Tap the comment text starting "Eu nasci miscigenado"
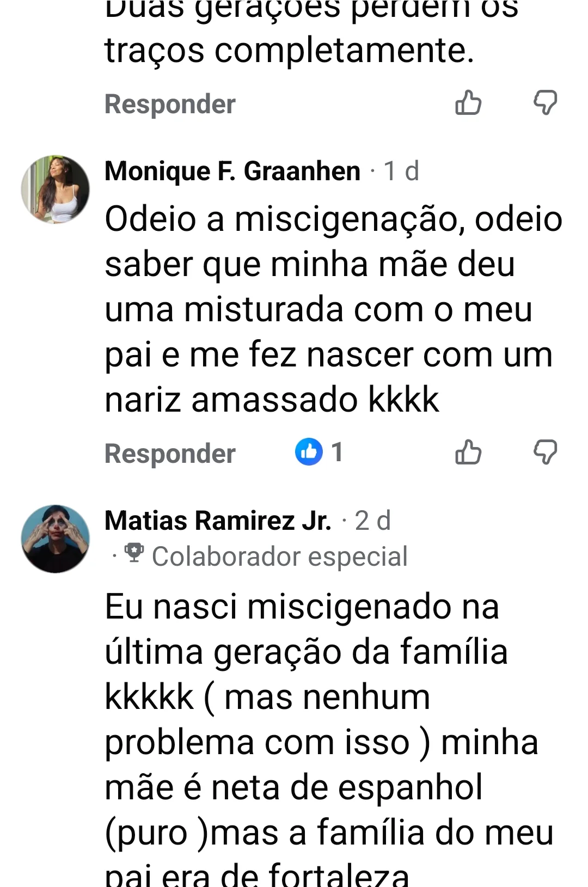The image size is (588, 887). point(302,607)
